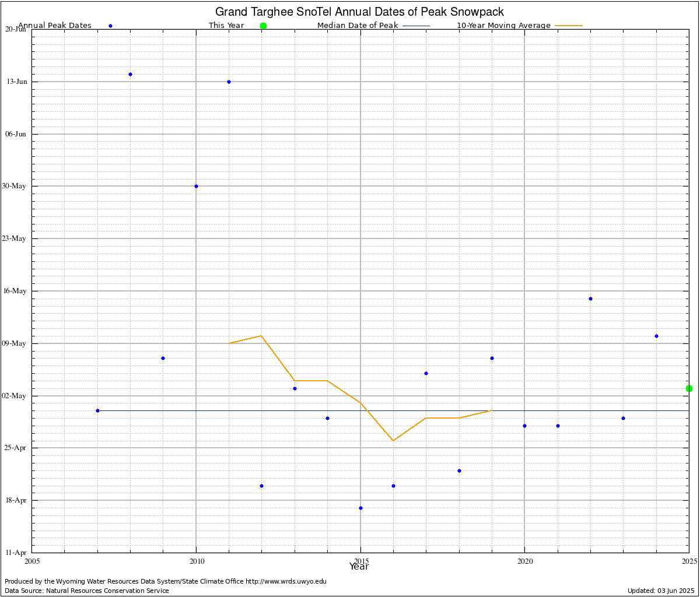Click the Year axis title
The width and height of the screenshot is (700, 597).
click(x=359, y=567)
